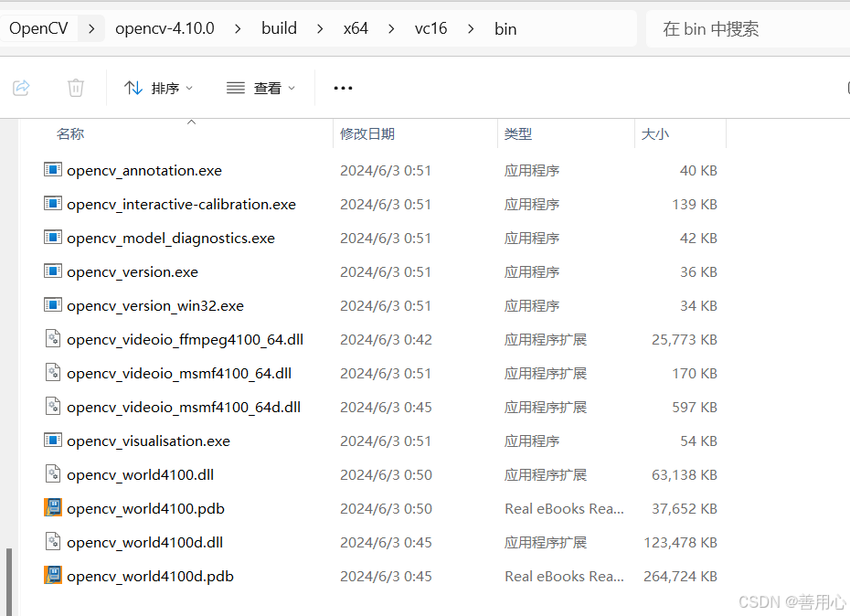850x616 pixels.
Task: Click the 63,138 KB size cell
Action: click(685, 475)
